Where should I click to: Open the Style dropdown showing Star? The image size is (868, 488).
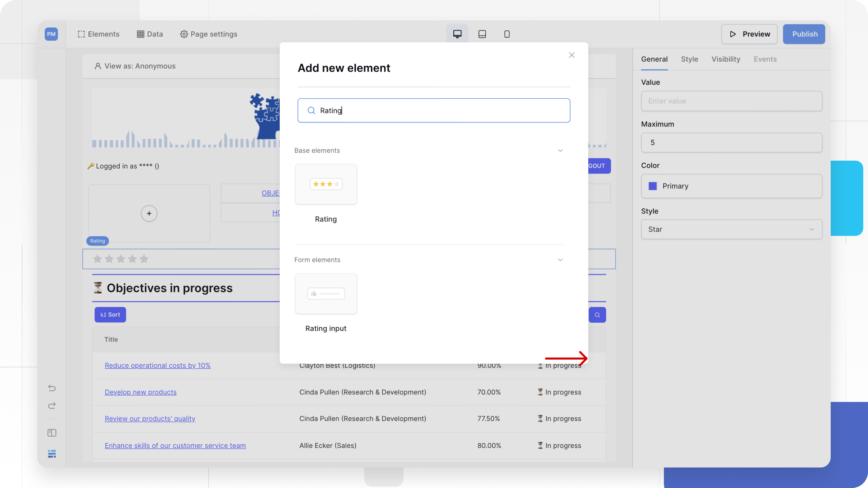(x=731, y=229)
